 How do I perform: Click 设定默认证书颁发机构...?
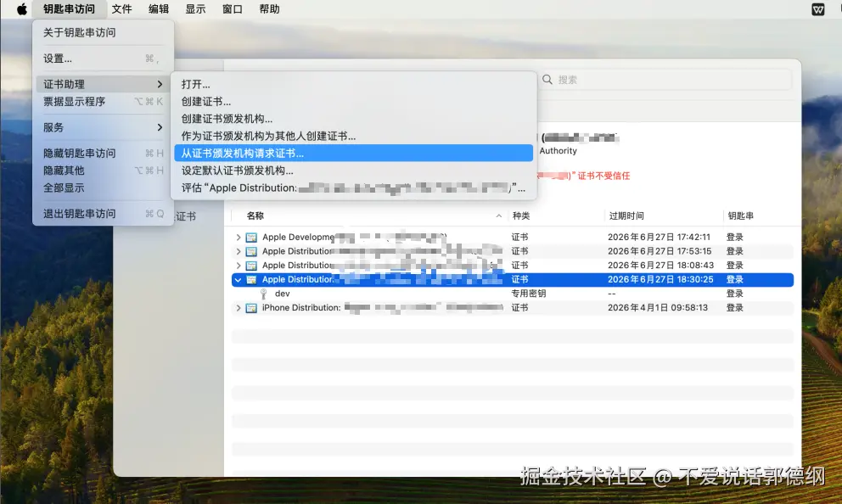point(353,171)
